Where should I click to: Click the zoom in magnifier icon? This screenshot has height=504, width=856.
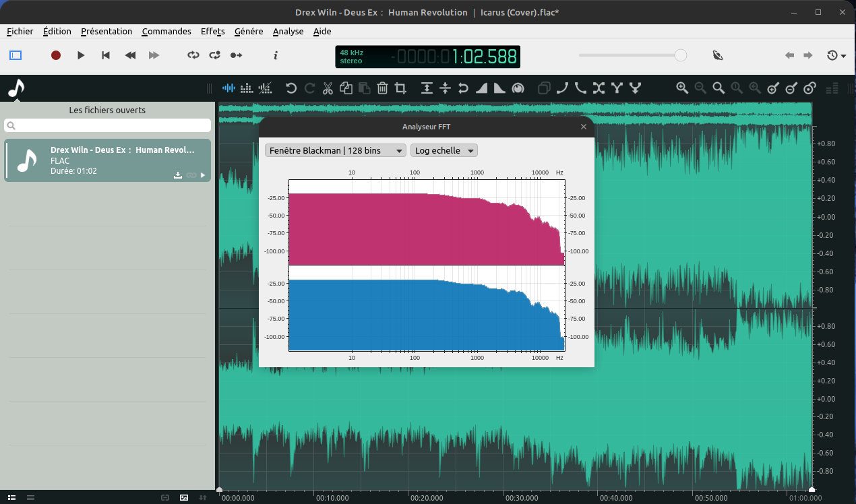click(682, 88)
